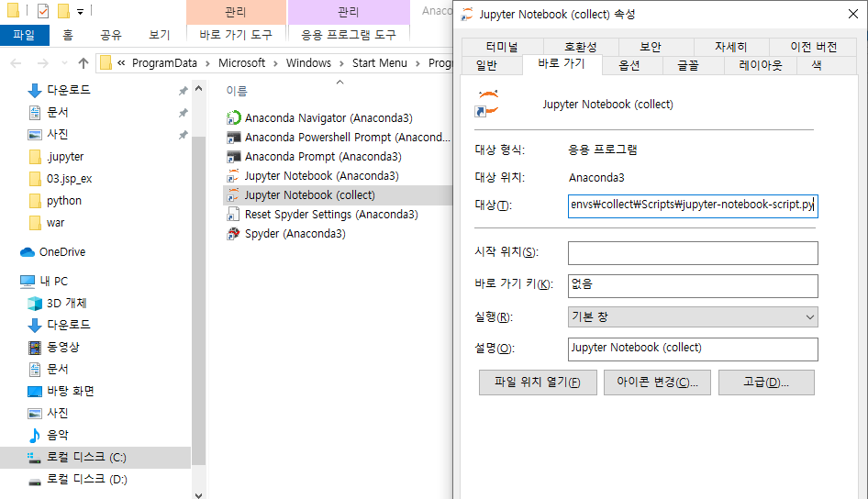The image size is (868, 499).
Task: Click the 설명 description field
Action: tap(693, 349)
